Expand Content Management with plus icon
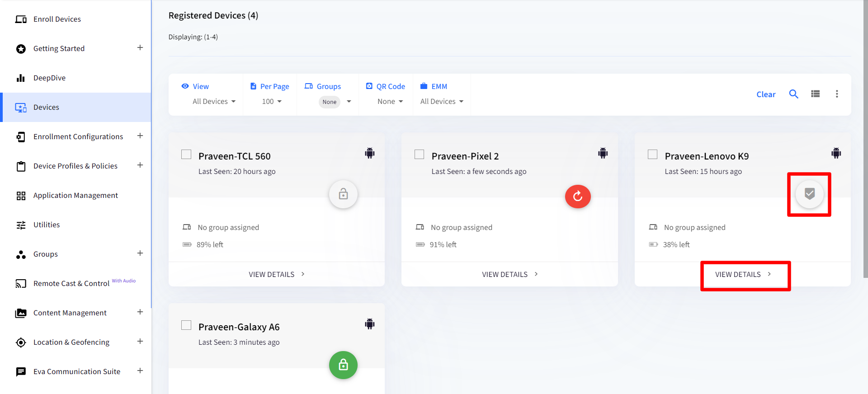 pyautogui.click(x=140, y=312)
